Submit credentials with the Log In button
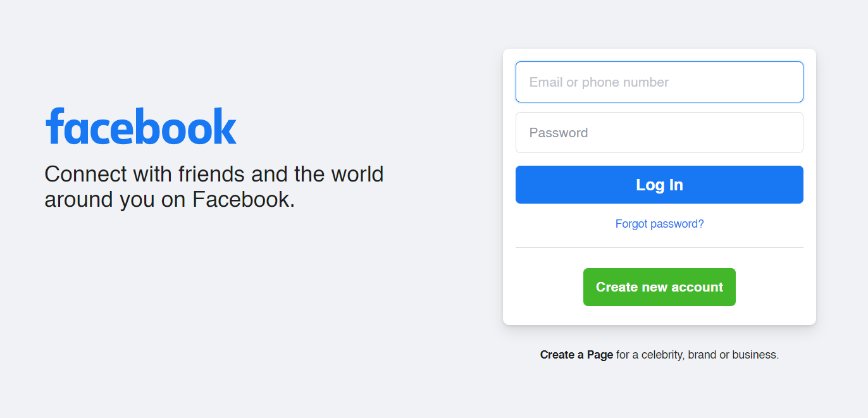The height and width of the screenshot is (418, 868). [x=659, y=185]
